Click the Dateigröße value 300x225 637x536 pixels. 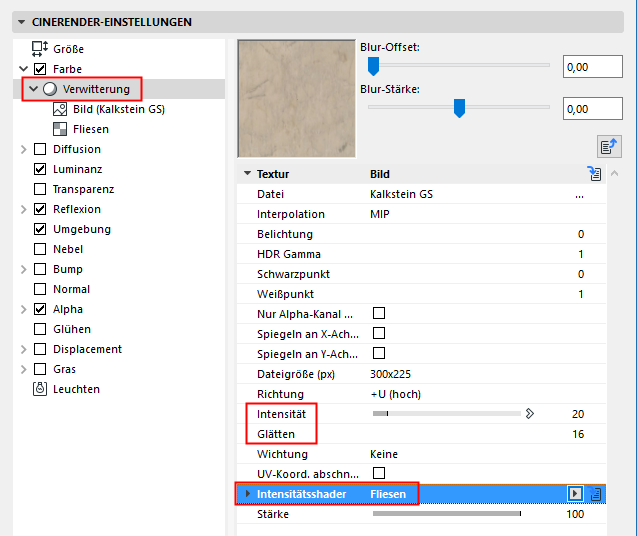[390, 374]
